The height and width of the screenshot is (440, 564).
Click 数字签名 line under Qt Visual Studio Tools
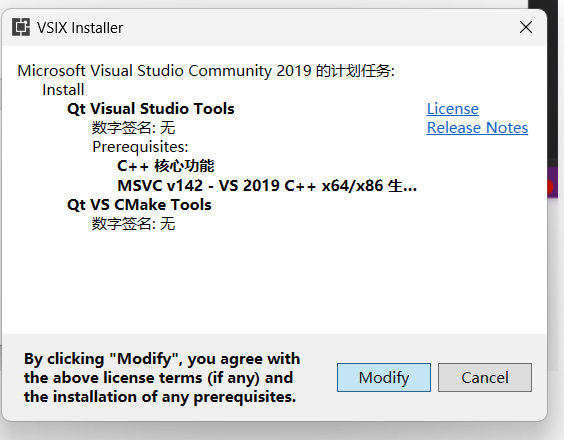133,128
